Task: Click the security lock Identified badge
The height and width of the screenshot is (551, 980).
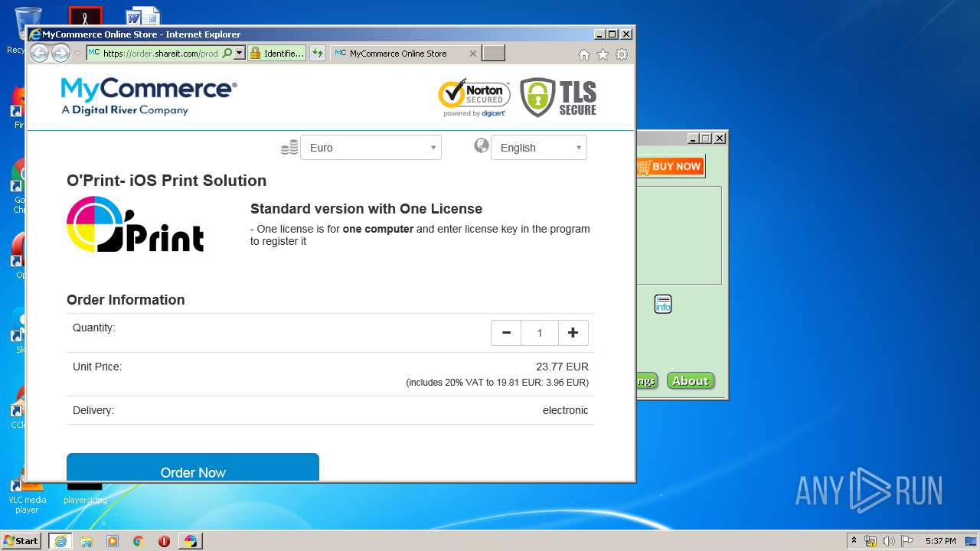Action: 276,53
